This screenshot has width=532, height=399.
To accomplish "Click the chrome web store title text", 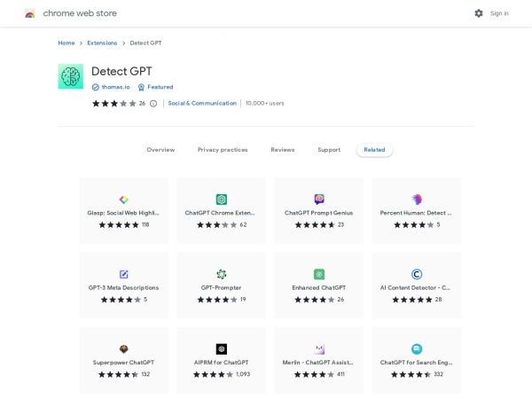I will (x=80, y=13).
